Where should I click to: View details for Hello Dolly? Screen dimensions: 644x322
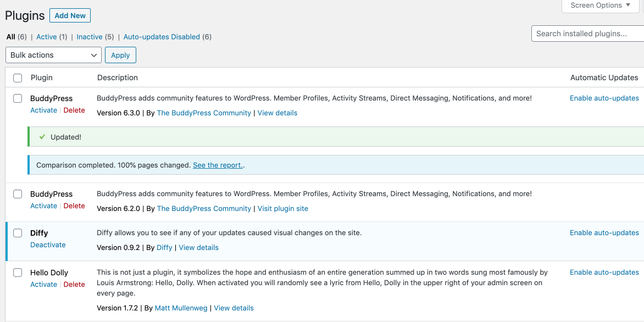234,308
